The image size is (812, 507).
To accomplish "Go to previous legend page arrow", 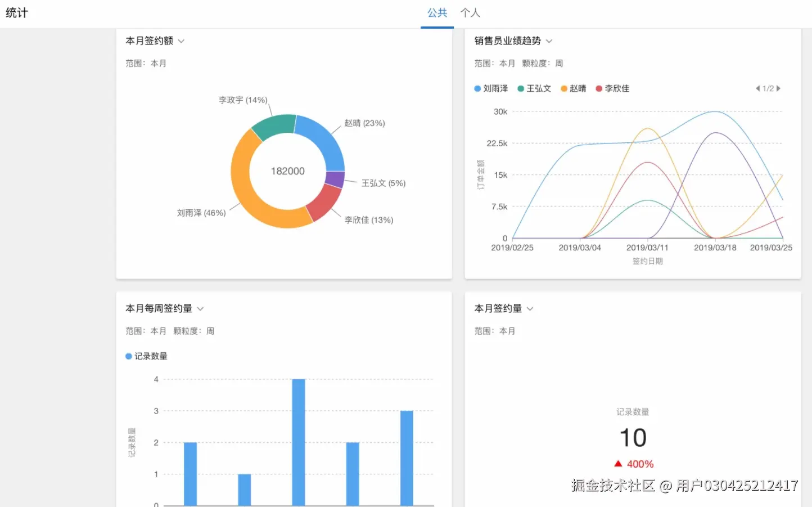I will click(757, 88).
